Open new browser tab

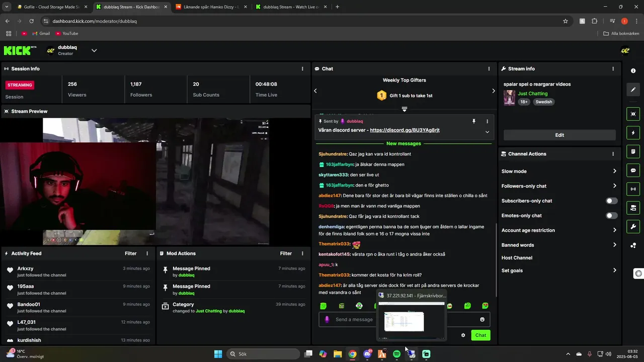tap(337, 7)
